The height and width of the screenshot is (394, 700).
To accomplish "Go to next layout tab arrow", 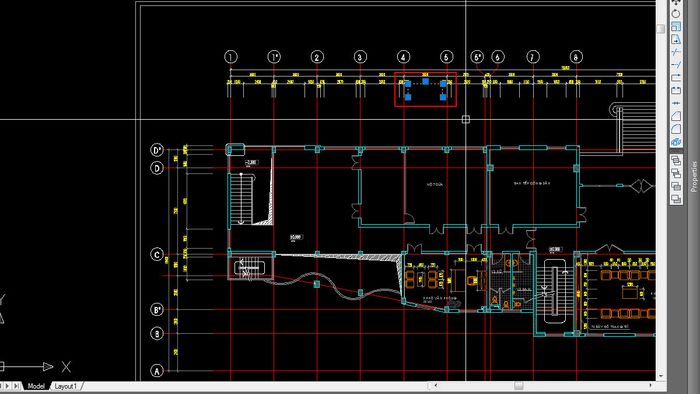I will click(7, 386).
